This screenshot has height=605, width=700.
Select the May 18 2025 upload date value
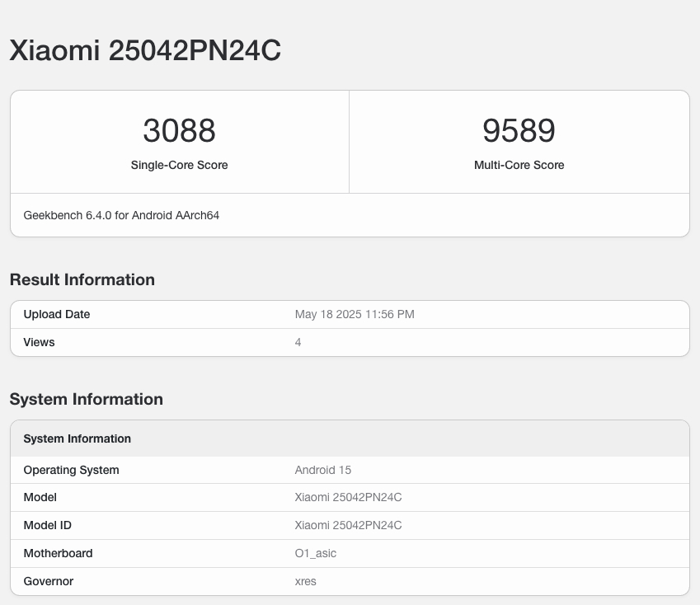(355, 314)
